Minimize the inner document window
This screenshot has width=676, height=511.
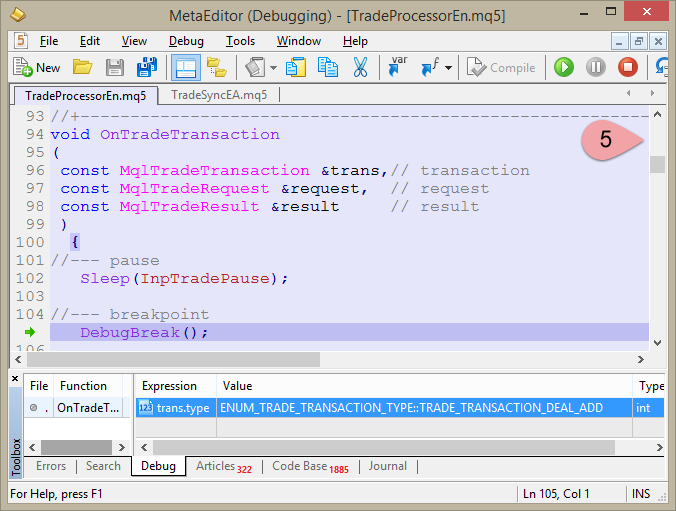619,41
